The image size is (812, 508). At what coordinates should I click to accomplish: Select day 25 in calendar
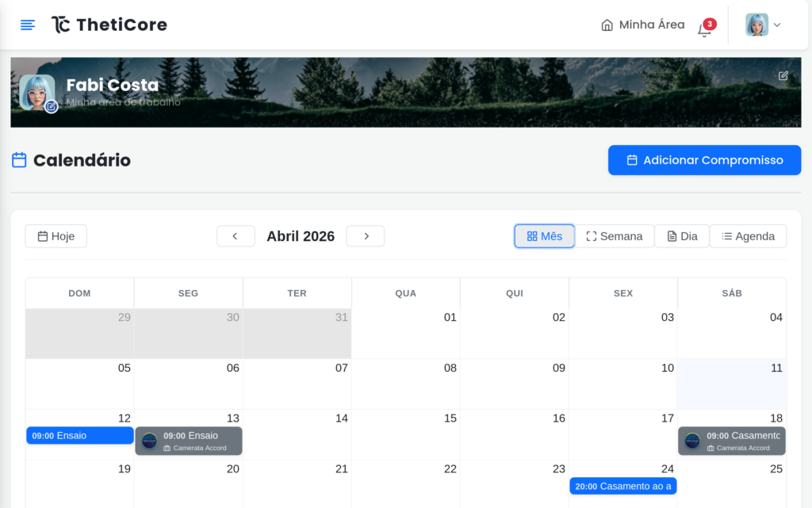732,484
